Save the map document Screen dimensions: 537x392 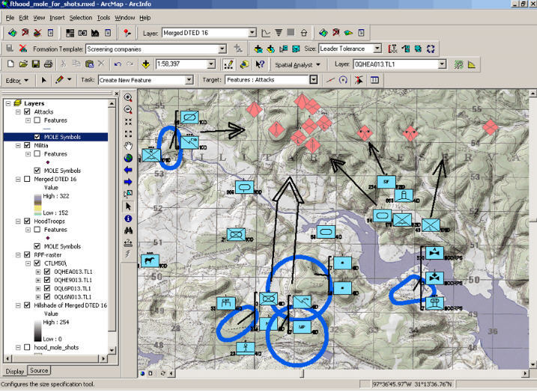click(x=36, y=64)
